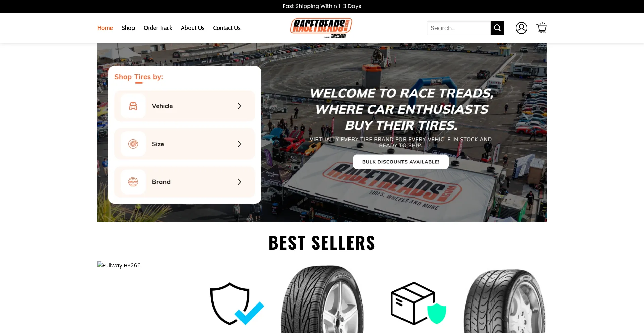Expand the Size chevron arrow
Screen dimensions: 644x333
coord(239,144)
